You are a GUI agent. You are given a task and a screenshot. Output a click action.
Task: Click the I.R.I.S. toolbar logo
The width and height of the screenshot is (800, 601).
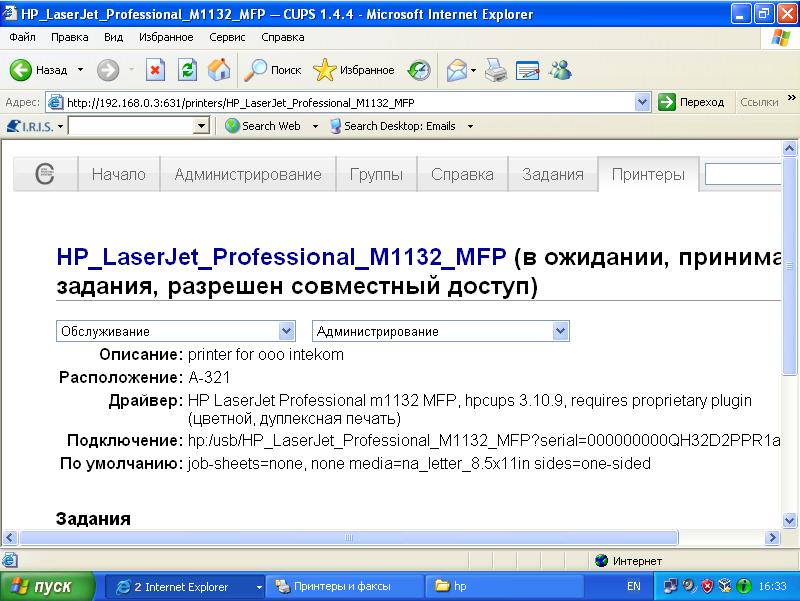pyautogui.click(x=30, y=126)
